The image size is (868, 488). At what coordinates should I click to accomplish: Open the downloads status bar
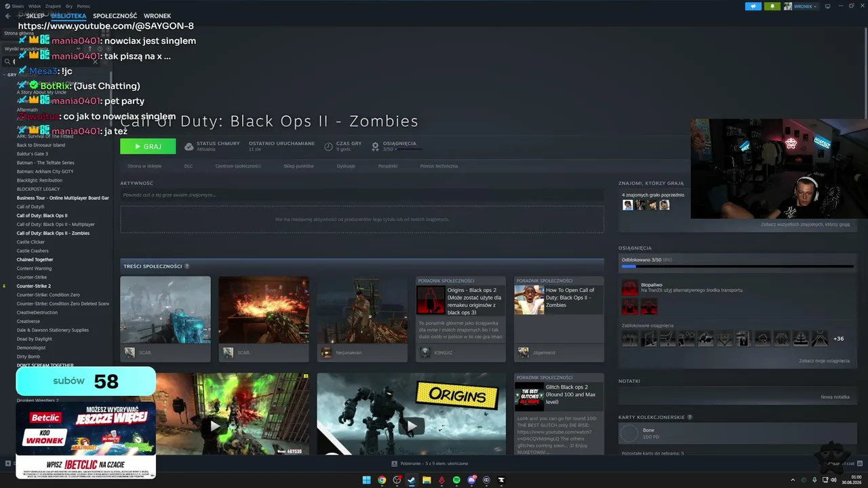tap(430, 464)
